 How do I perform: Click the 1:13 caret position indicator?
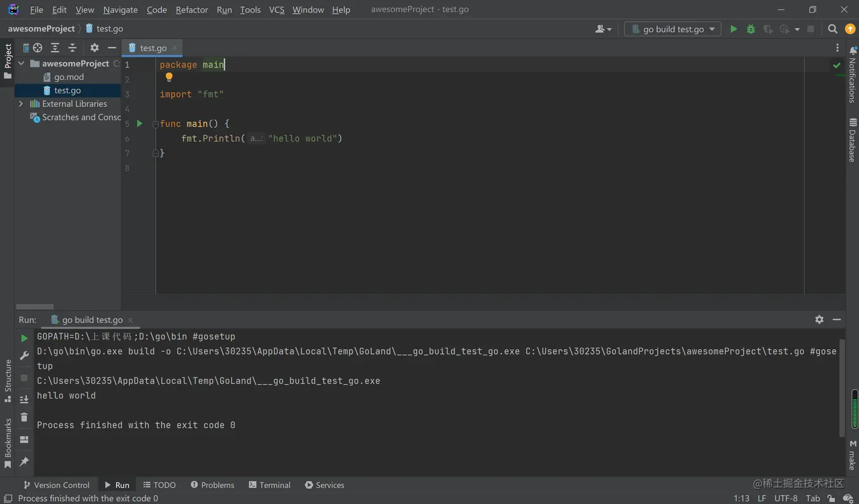click(741, 498)
